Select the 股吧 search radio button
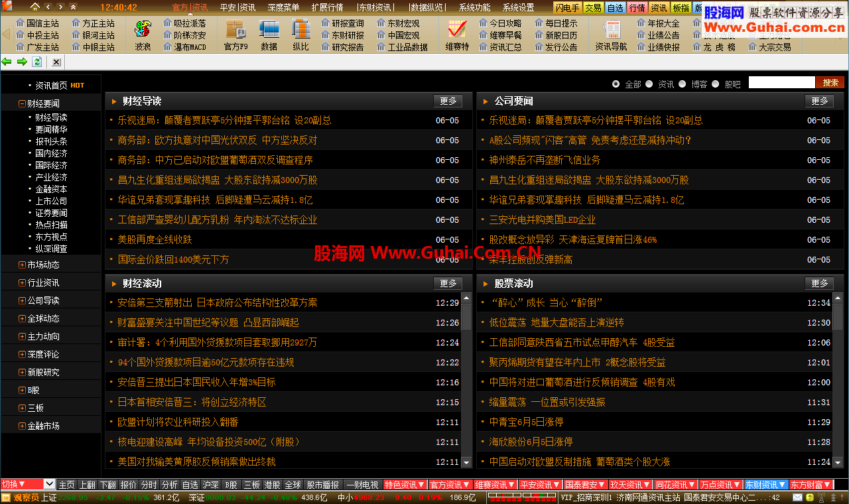Image resolution: width=849 pixels, height=504 pixels. pos(716,84)
